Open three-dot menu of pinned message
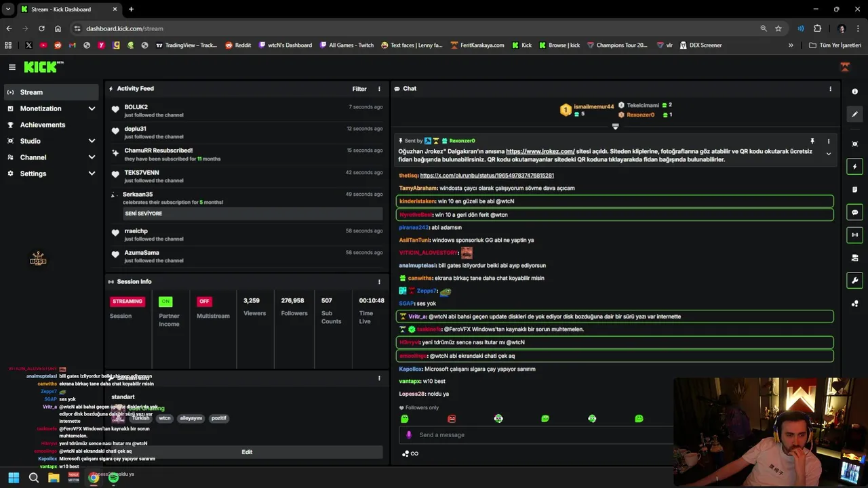Image resolution: width=868 pixels, height=488 pixels. 828,141
